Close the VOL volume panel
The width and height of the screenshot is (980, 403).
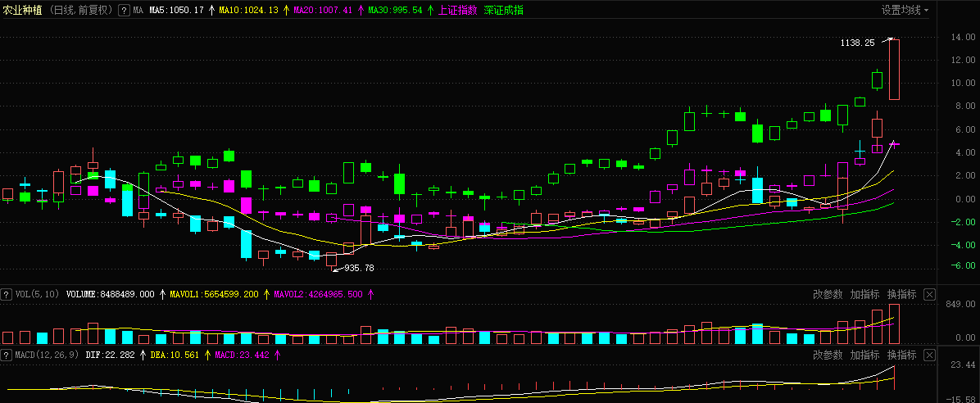(x=930, y=294)
